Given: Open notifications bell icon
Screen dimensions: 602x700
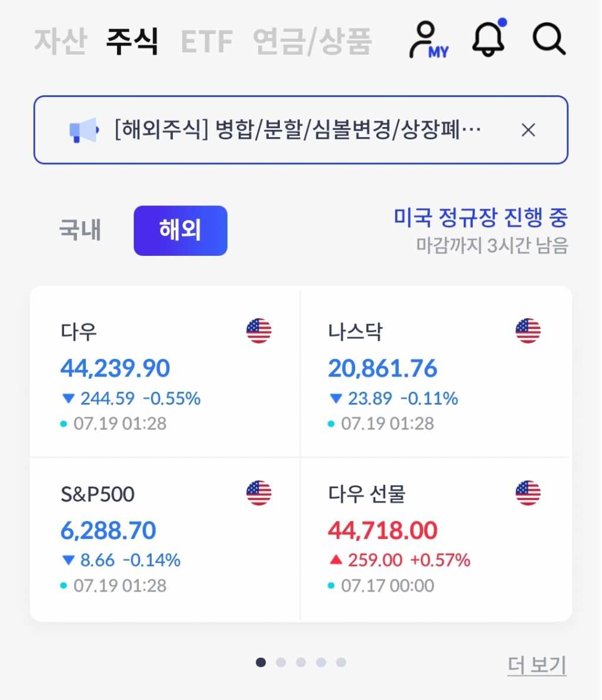Looking at the screenshot, I should pyautogui.click(x=489, y=39).
